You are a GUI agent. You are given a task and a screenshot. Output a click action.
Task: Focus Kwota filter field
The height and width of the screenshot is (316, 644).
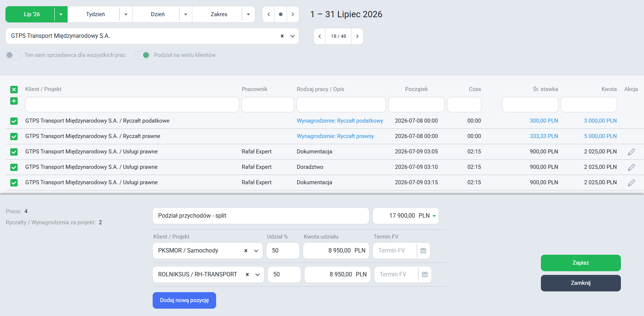589,105
